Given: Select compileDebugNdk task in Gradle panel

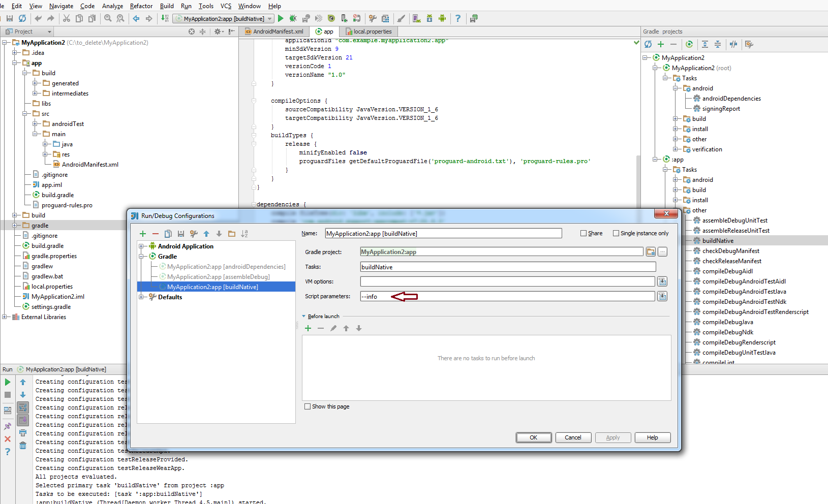Looking at the screenshot, I should pyautogui.click(x=728, y=332).
